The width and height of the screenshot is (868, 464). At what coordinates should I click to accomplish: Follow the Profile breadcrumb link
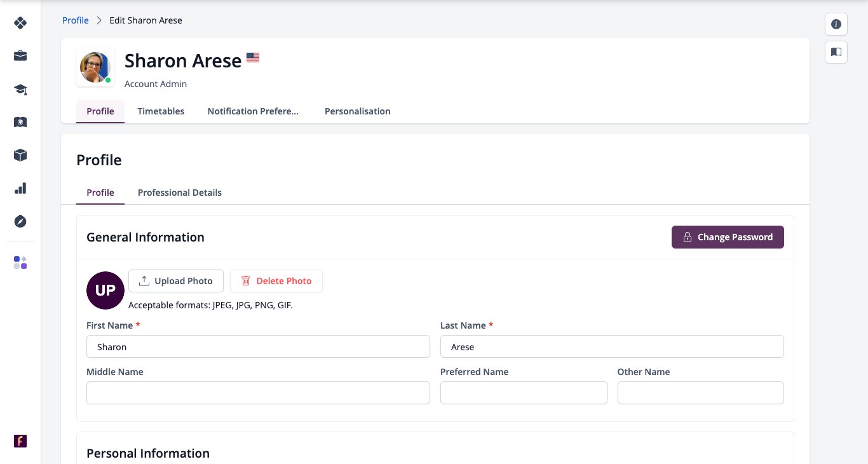point(76,20)
